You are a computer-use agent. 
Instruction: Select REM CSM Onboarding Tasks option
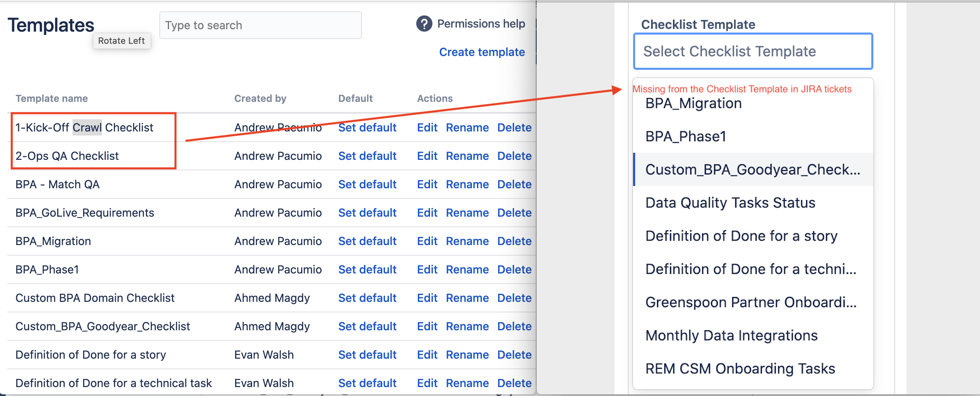pyautogui.click(x=740, y=368)
